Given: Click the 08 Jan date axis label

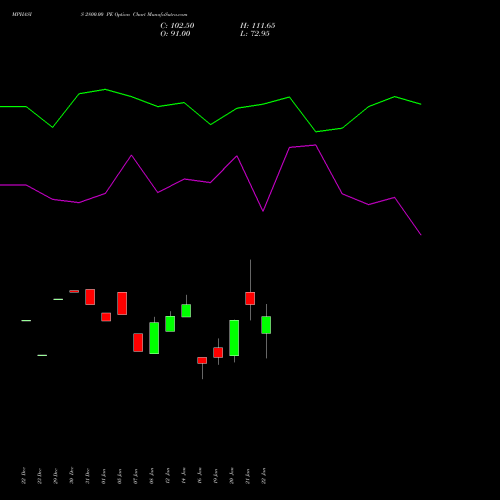Looking at the screenshot, I should pos(151,476).
